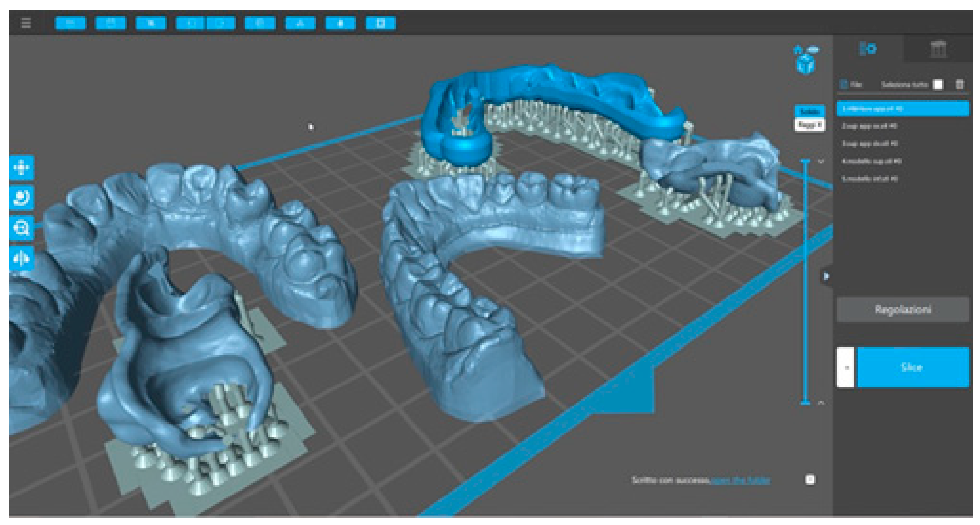Switch to the X-ray view mode toggle
The width and height of the screenshot is (980, 525).
[x=809, y=125]
